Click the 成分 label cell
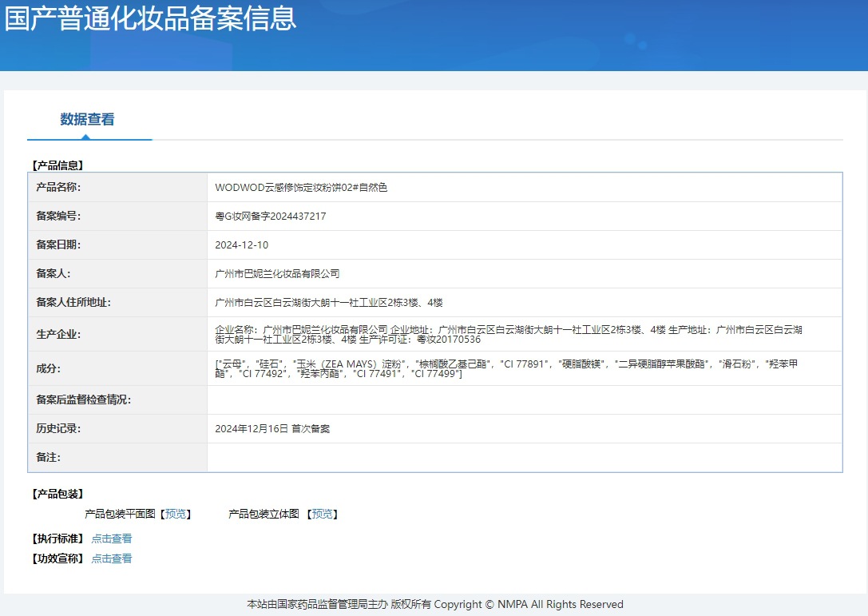The image size is (868, 616). [x=118, y=368]
